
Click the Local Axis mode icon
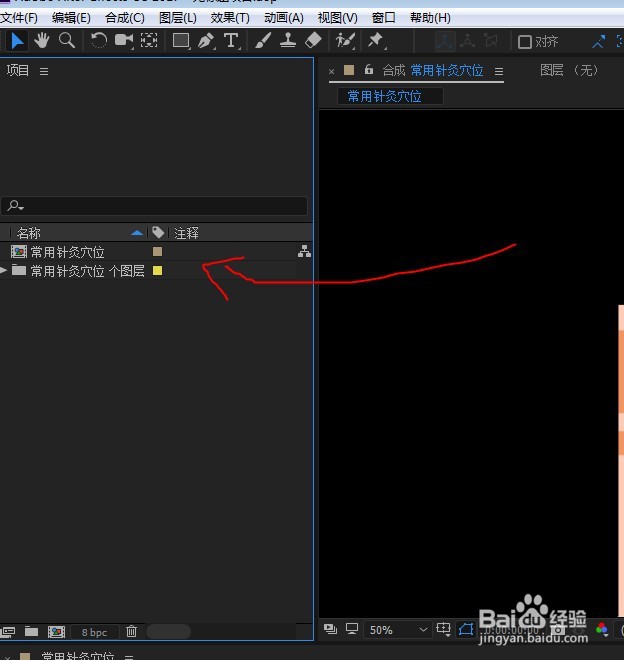445,41
